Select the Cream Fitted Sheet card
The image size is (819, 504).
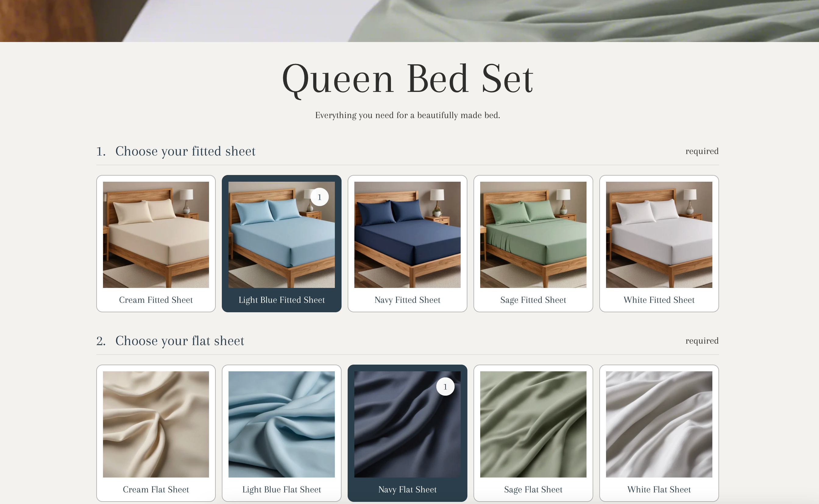(x=156, y=243)
